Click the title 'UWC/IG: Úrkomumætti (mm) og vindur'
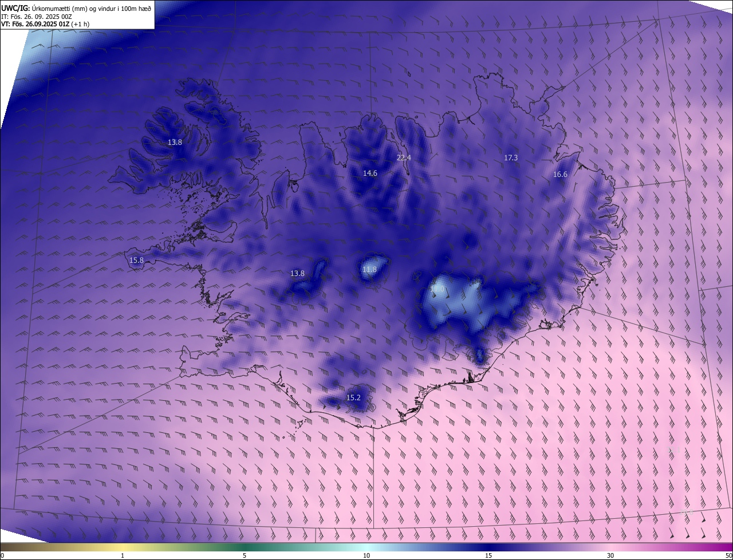Screen dimensions: 733x560 pyautogui.click(x=76, y=8)
